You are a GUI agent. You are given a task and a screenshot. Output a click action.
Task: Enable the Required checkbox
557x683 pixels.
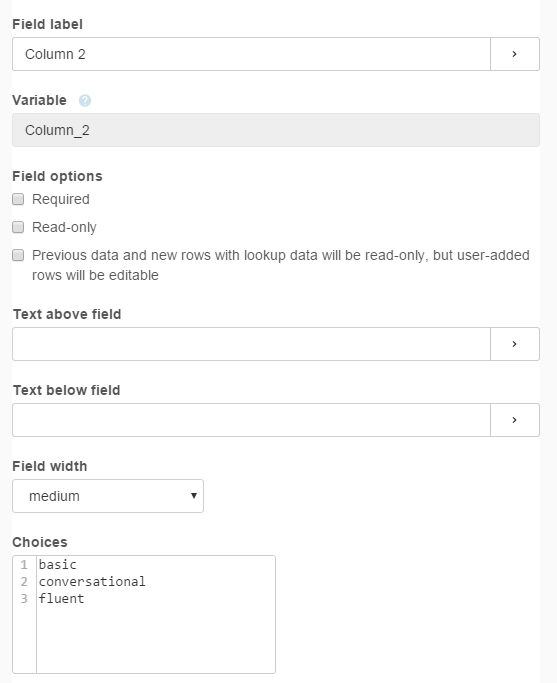coord(18,199)
